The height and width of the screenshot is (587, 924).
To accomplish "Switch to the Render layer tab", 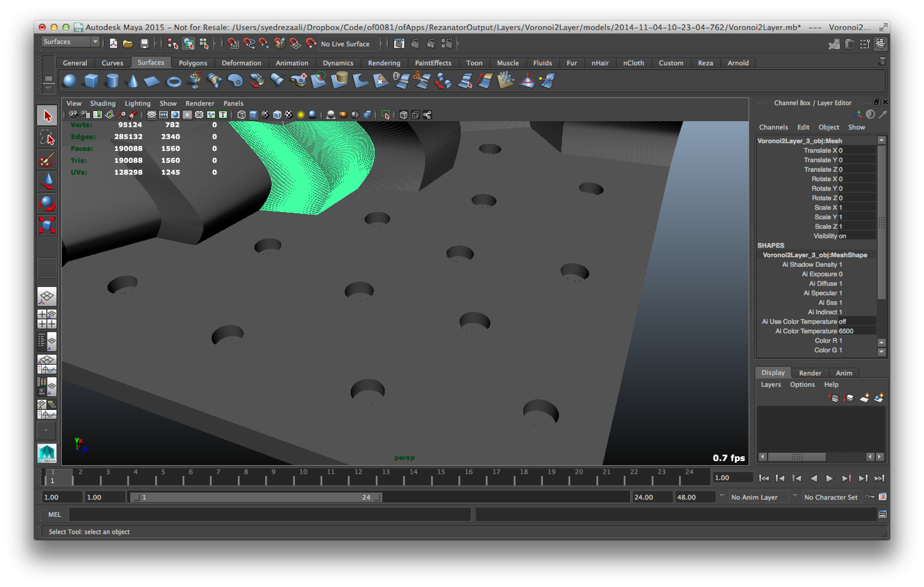I will click(810, 373).
